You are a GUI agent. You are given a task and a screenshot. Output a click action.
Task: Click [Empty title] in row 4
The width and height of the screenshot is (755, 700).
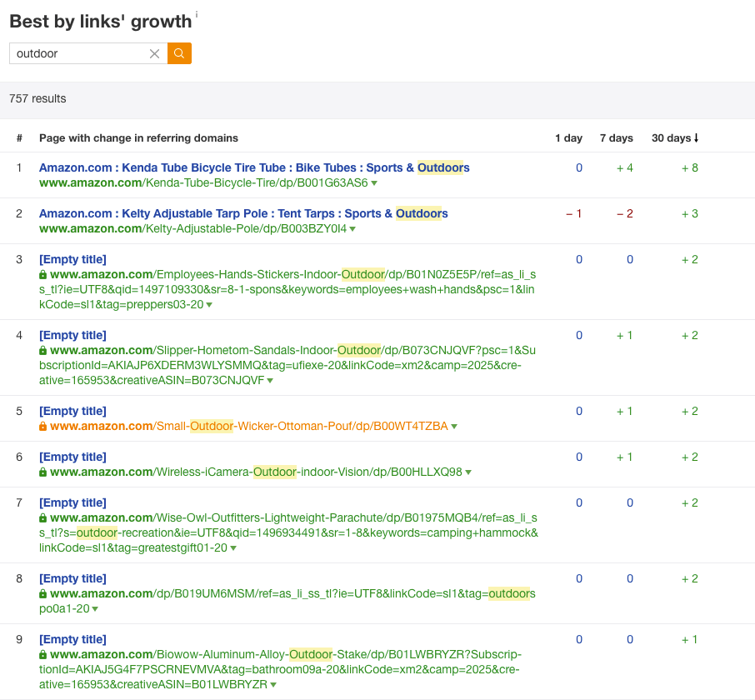pos(72,335)
